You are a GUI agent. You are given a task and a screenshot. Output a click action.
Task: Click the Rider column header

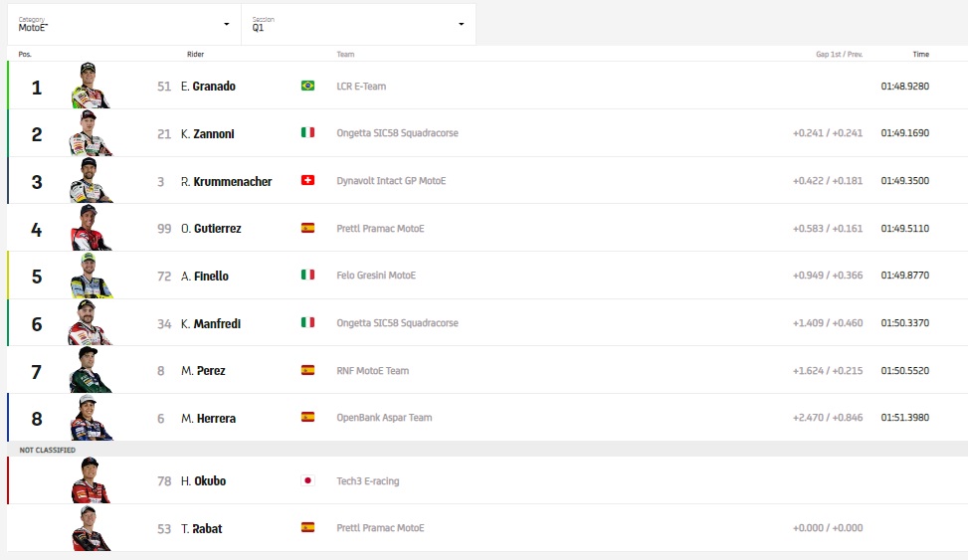pos(195,54)
